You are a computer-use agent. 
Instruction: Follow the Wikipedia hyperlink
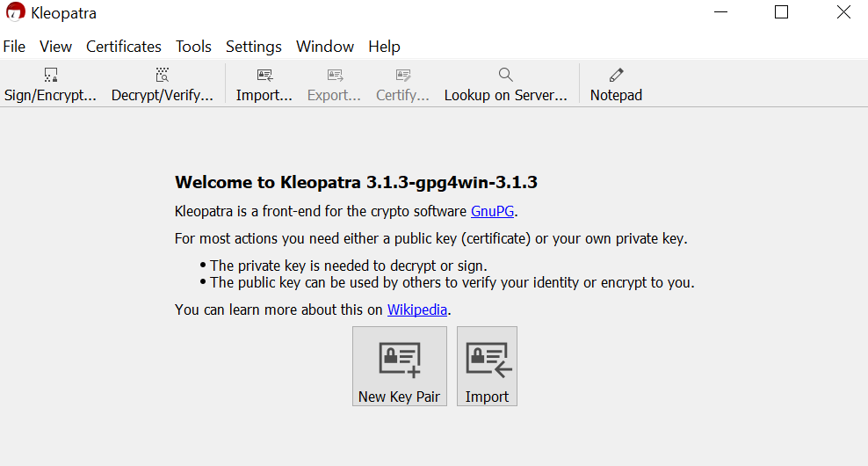click(x=416, y=309)
